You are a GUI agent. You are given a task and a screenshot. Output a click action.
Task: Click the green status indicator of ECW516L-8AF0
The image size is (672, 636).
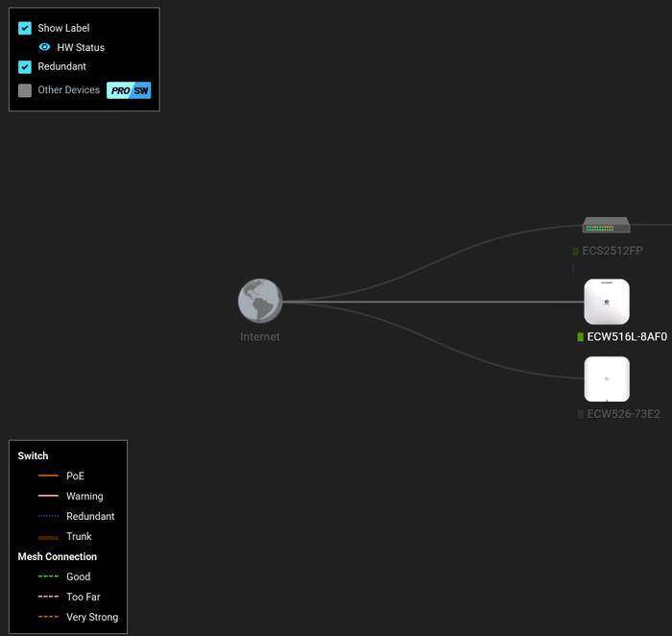(580, 337)
